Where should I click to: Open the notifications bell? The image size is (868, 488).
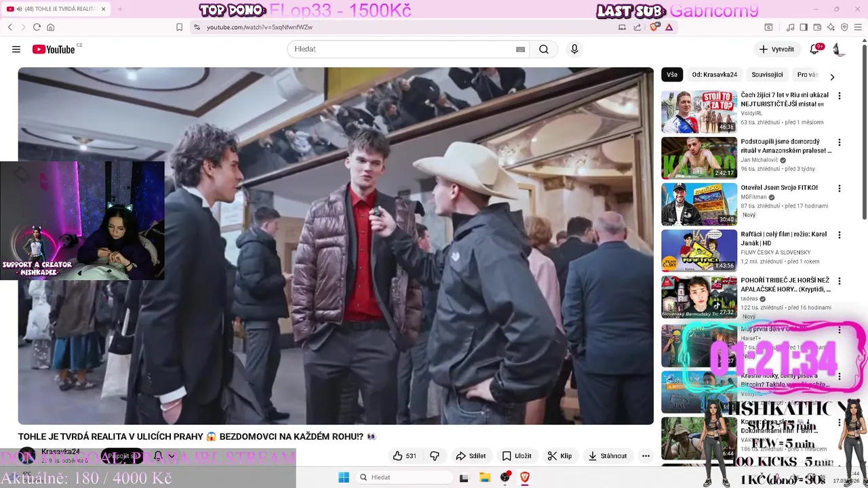pos(814,49)
